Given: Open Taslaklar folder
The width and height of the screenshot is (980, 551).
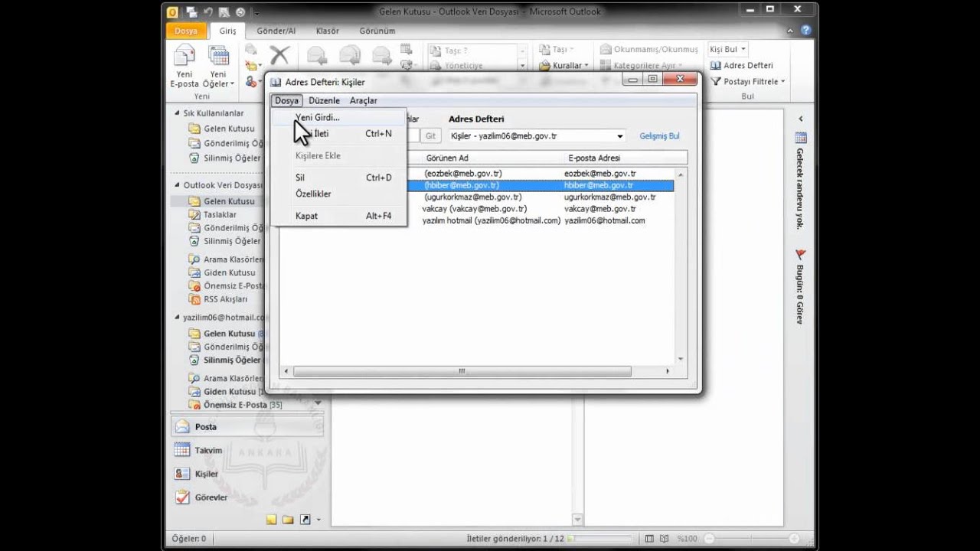Looking at the screenshot, I should [220, 215].
